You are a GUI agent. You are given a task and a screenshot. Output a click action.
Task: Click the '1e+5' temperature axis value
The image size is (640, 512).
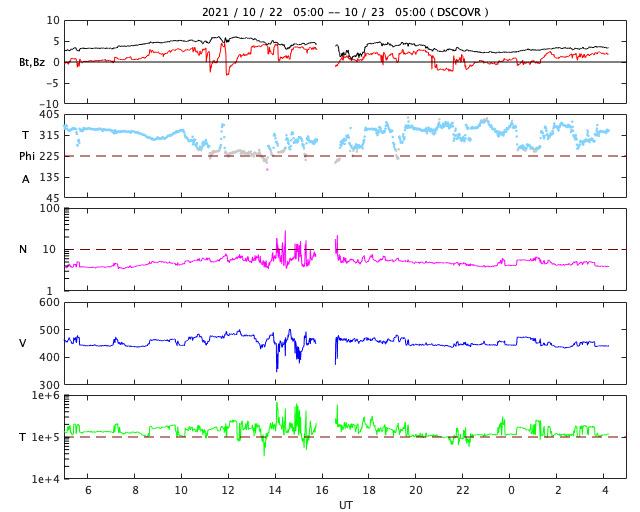tap(46, 437)
